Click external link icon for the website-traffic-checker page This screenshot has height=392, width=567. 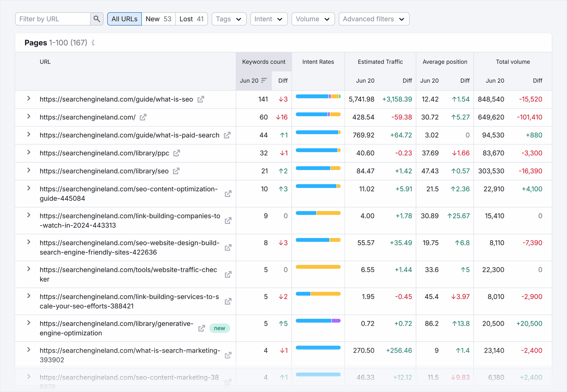point(228,274)
